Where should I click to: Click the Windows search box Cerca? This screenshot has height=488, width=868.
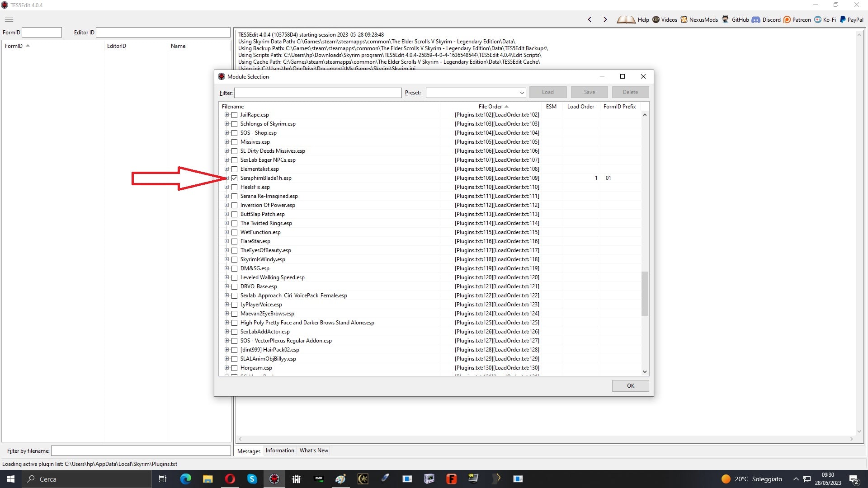tap(86, 479)
